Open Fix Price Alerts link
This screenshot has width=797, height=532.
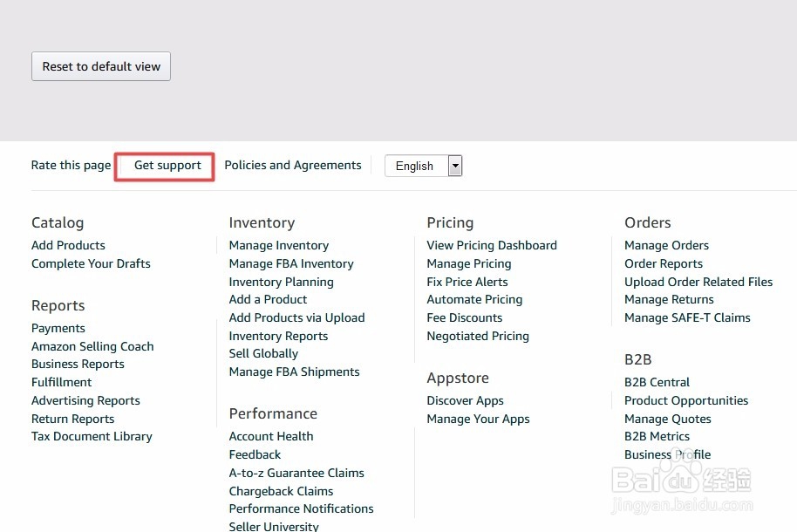(467, 282)
